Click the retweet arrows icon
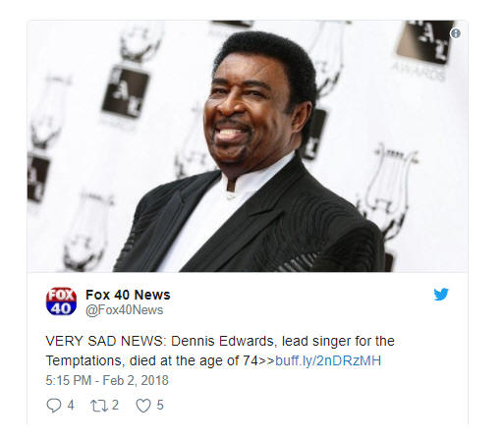The width and height of the screenshot is (504, 439). (99, 406)
